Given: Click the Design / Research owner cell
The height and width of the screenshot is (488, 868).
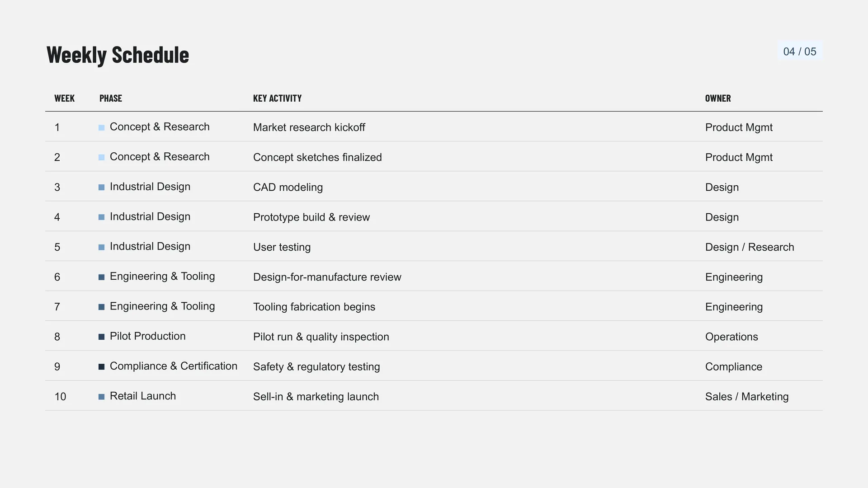Looking at the screenshot, I should (750, 247).
